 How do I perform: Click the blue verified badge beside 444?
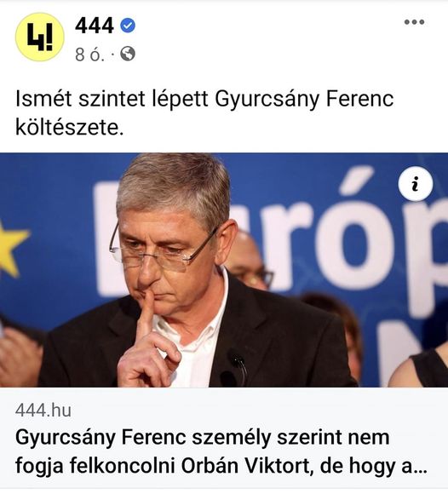point(128,26)
